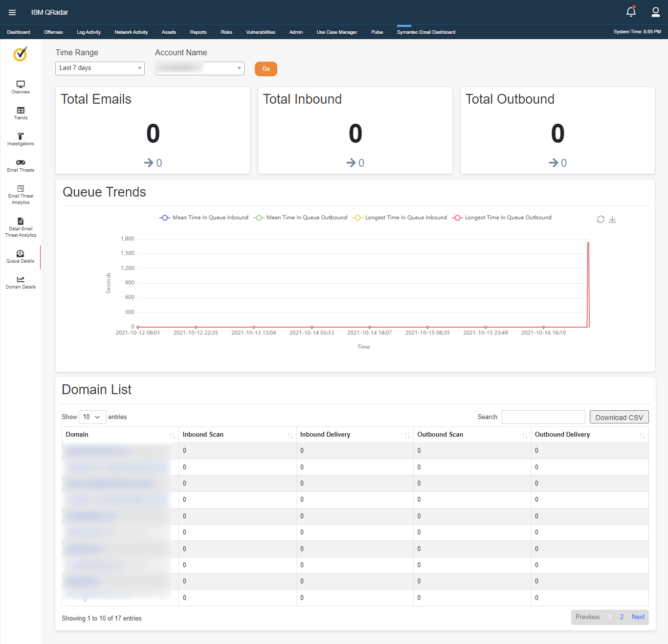Open Trends from the left sidebar

[x=20, y=113]
